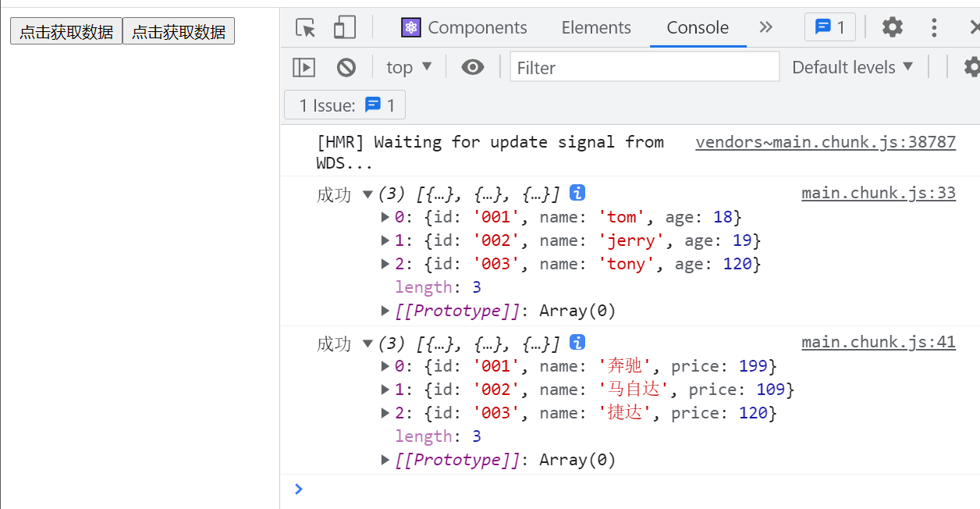Clear the console with the ban icon
The height and width of the screenshot is (509, 980).
click(346, 68)
